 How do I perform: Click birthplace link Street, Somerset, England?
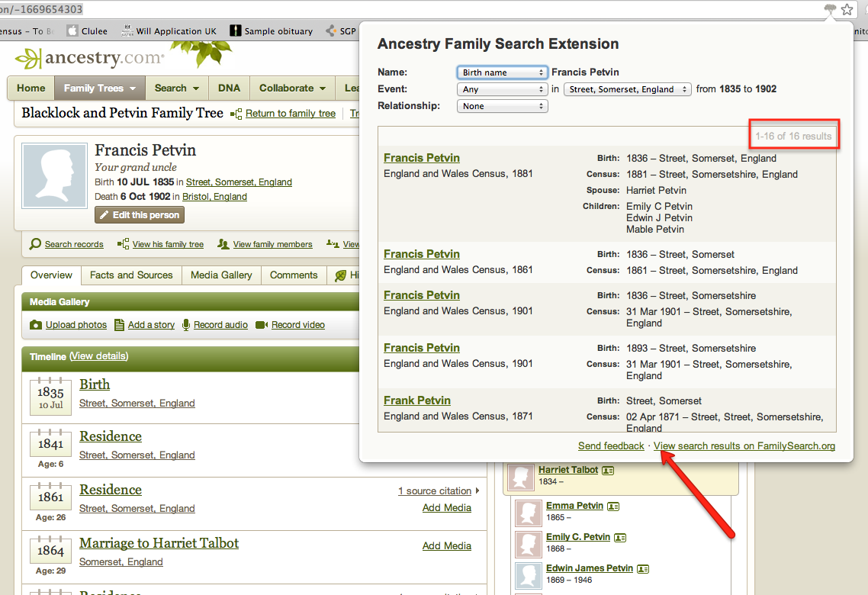(239, 182)
